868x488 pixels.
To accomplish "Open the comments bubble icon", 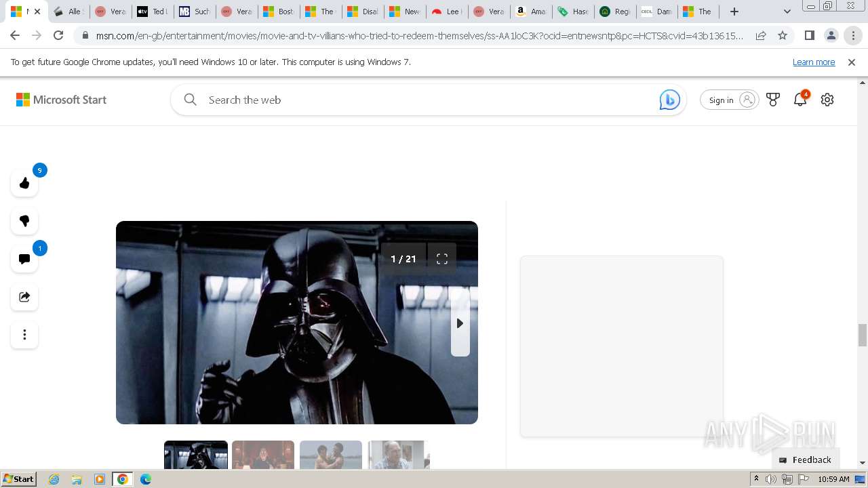I will [24, 259].
